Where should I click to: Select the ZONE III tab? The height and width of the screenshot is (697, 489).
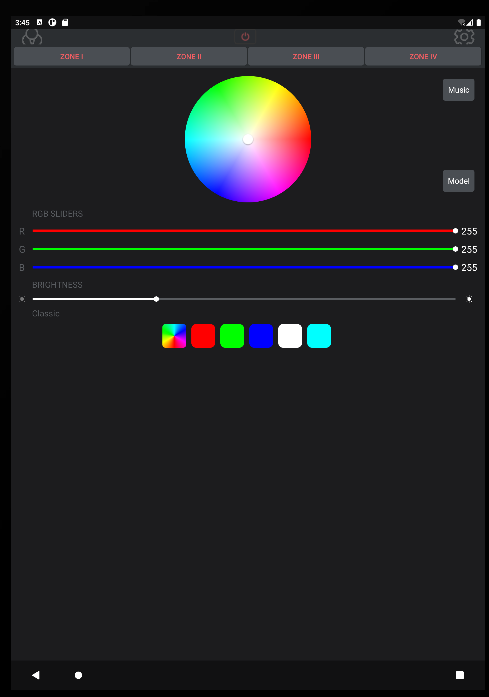pyautogui.click(x=306, y=56)
